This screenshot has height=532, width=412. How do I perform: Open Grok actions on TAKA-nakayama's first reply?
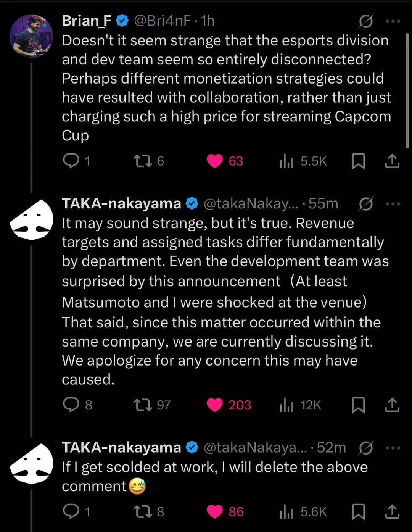click(x=365, y=204)
